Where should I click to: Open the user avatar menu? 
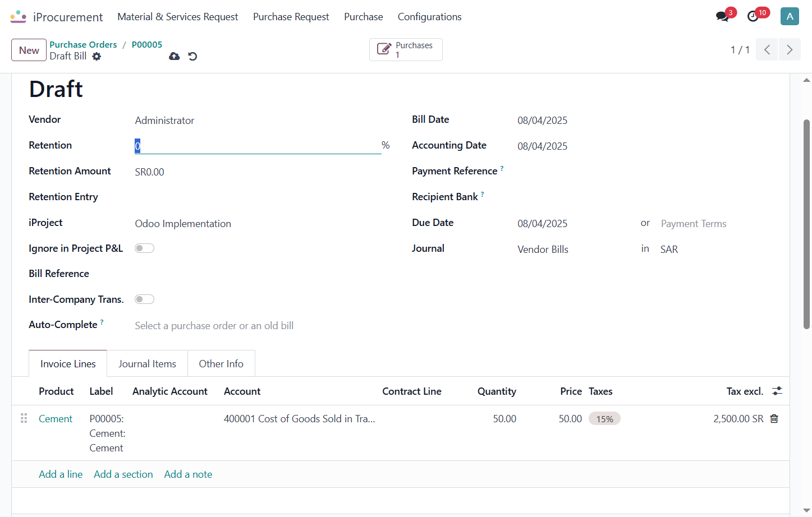tap(790, 16)
